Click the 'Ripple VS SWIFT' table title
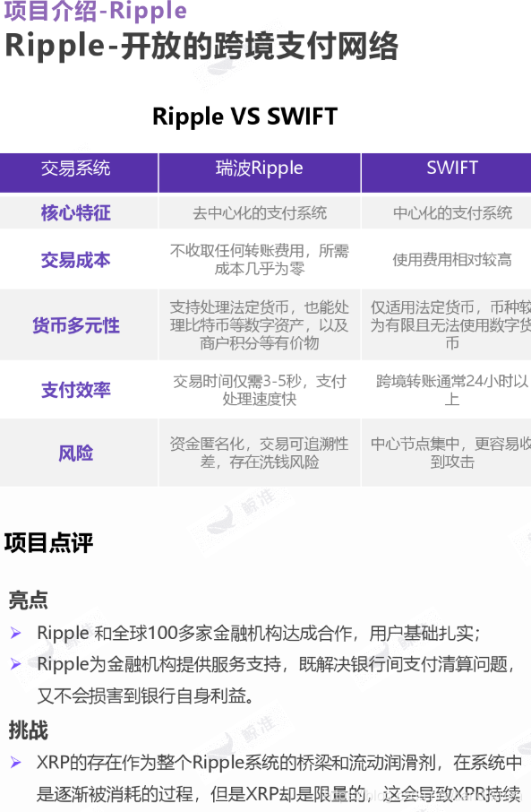 244,116
